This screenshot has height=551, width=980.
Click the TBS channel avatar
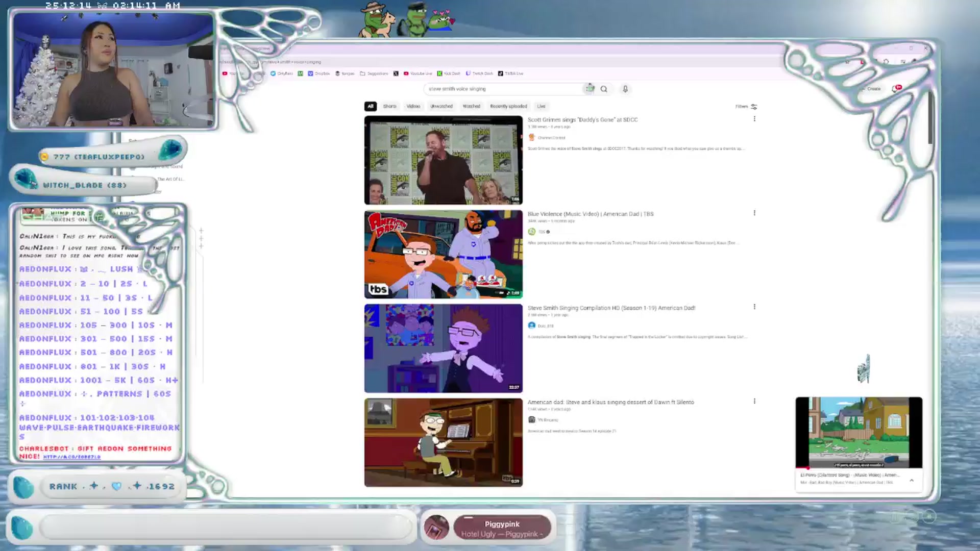coord(532,232)
